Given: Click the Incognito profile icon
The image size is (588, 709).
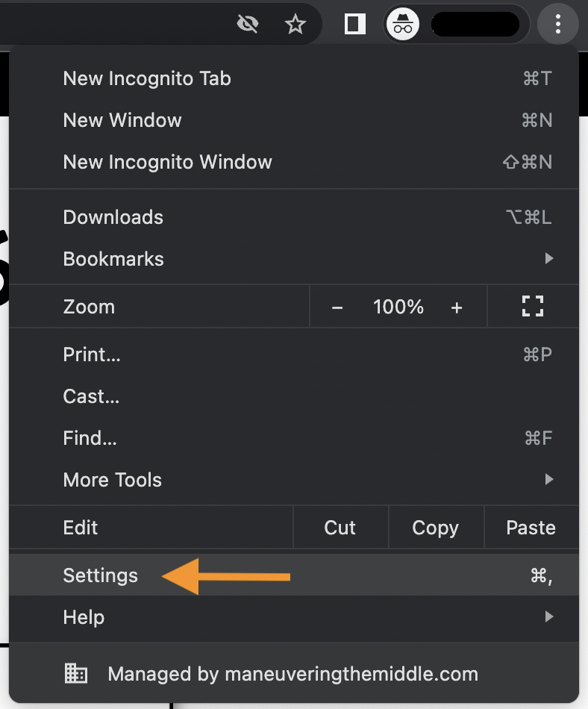Looking at the screenshot, I should point(403,25).
